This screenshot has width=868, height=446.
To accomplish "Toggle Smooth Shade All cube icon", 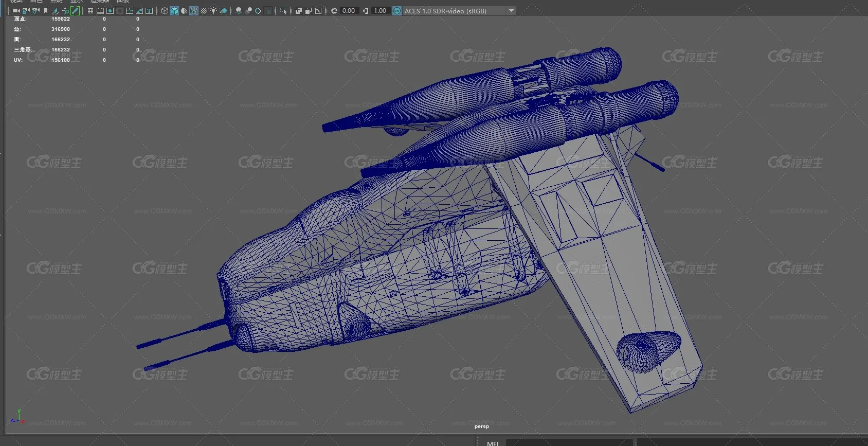I will point(174,11).
